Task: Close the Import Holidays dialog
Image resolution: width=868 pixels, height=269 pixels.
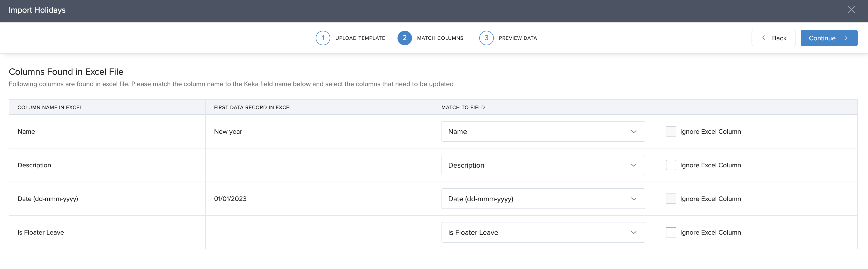Action: (851, 10)
